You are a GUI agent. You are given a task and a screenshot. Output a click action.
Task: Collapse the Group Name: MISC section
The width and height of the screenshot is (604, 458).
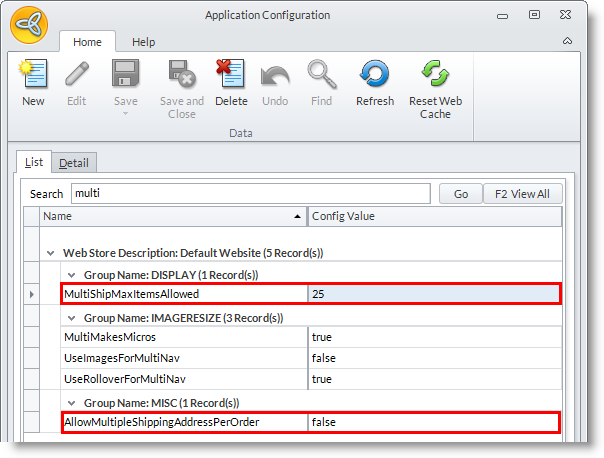coord(70,402)
